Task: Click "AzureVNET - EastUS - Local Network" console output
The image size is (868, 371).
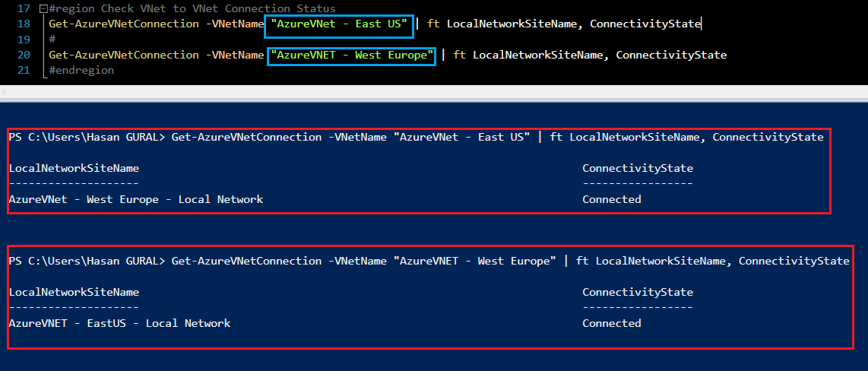Action: coord(119,323)
